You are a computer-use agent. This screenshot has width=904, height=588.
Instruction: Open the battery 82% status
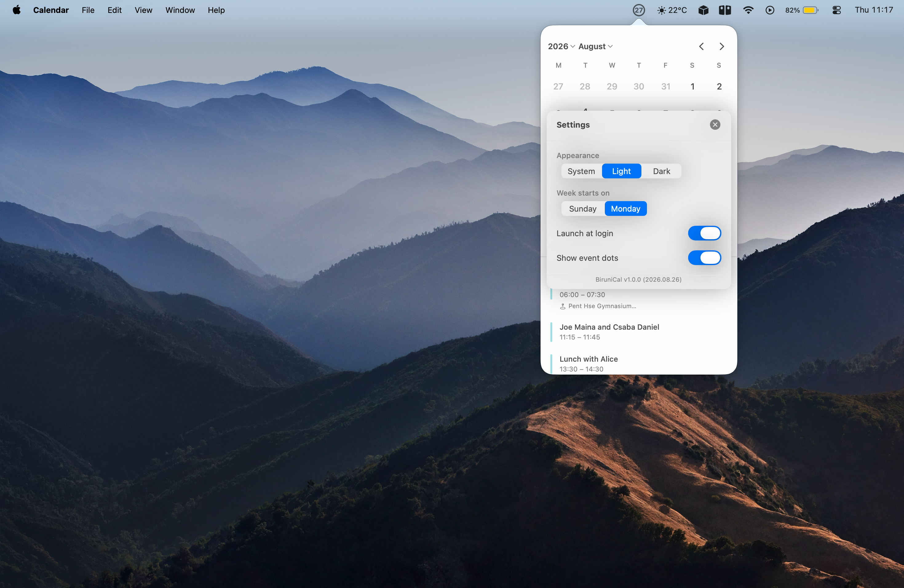click(801, 10)
